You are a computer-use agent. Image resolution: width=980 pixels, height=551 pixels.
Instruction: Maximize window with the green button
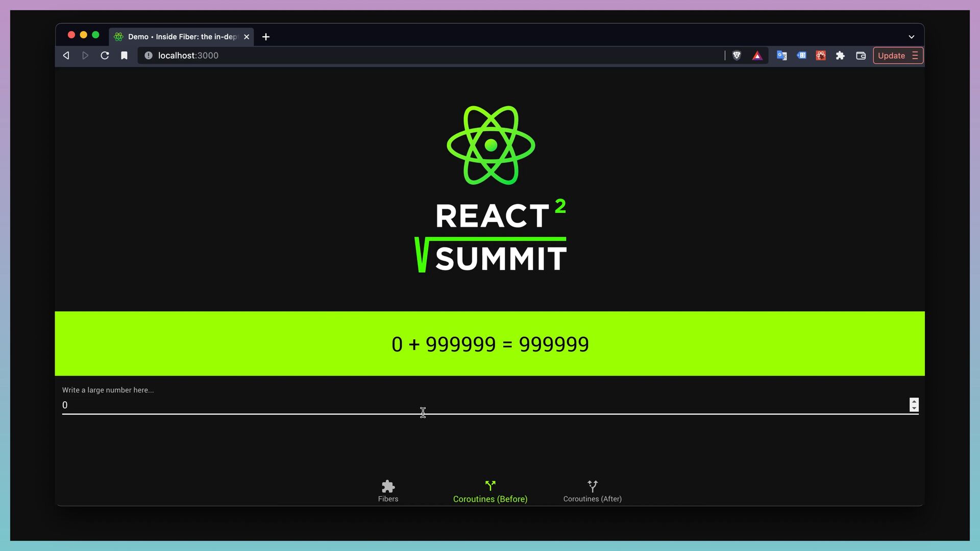tap(95, 35)
